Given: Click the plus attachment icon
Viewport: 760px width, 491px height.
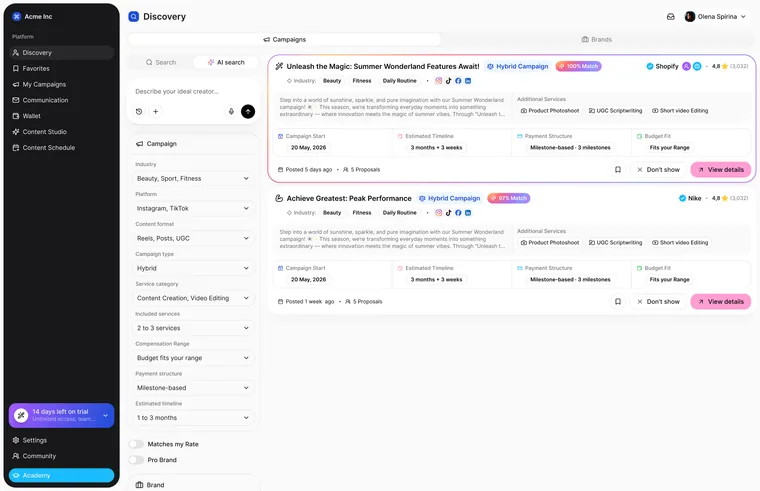Looking at the screenshot, I should pos(156,111).
